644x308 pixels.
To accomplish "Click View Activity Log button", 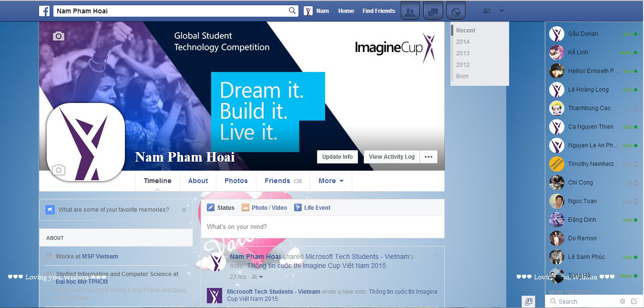I will tap(391, 157).
